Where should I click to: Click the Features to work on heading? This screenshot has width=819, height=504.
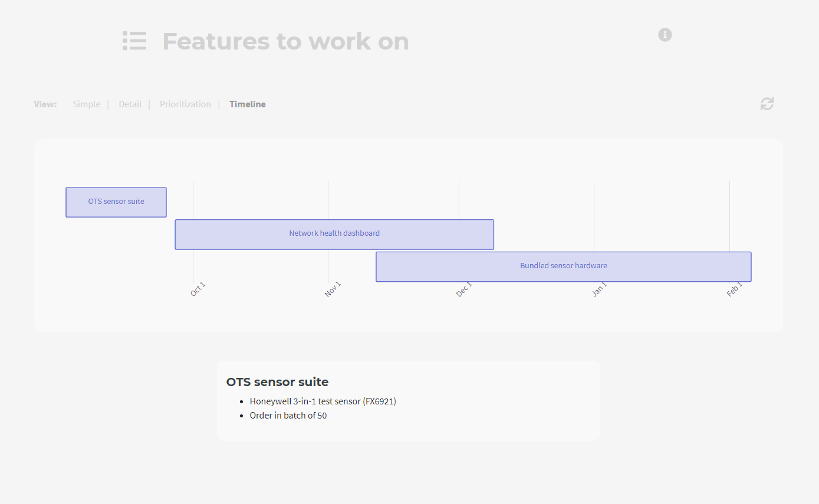285,41
